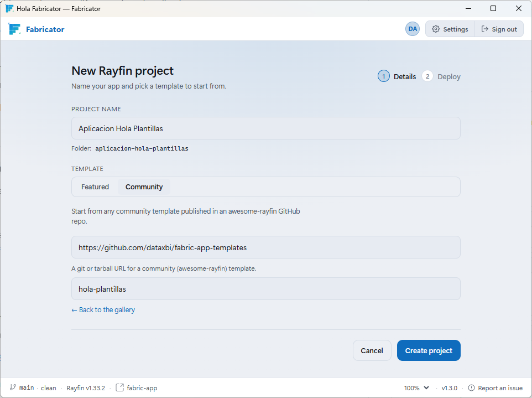The height and width of the screenshot is (398, 532).
Task: Click the Fabricator logo icon in header
Action: tap(14, 29)
